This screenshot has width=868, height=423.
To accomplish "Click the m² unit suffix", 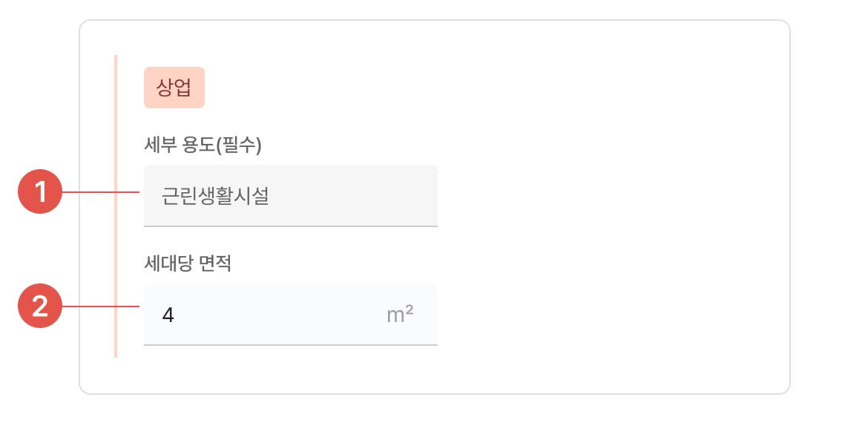I will coord(400,315).
